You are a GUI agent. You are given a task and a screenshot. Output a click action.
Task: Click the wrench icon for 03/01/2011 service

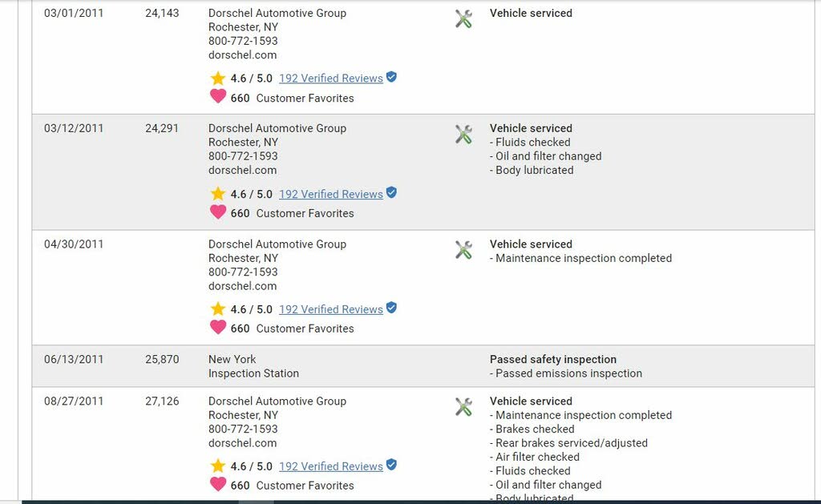pos(463,19)
